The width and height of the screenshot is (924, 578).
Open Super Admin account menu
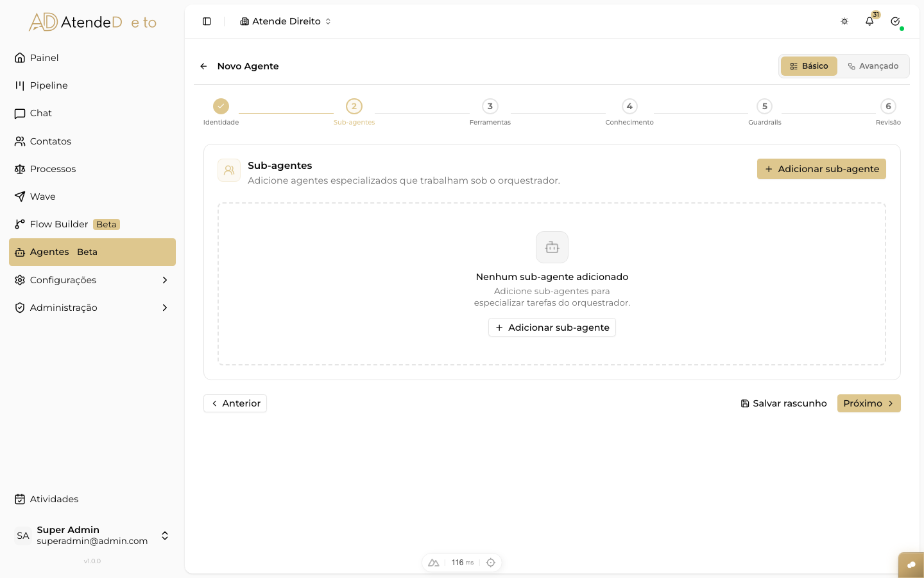[92, 536]
